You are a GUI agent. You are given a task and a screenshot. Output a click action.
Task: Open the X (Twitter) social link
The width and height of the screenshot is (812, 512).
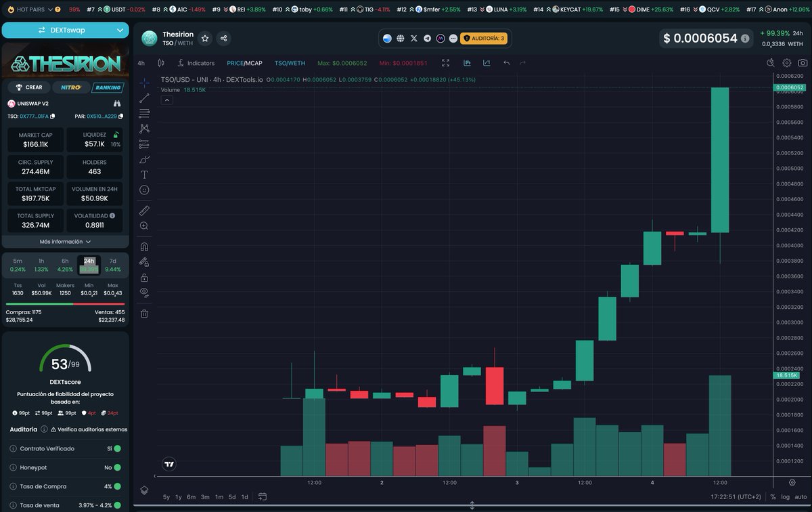coord(414,39)
